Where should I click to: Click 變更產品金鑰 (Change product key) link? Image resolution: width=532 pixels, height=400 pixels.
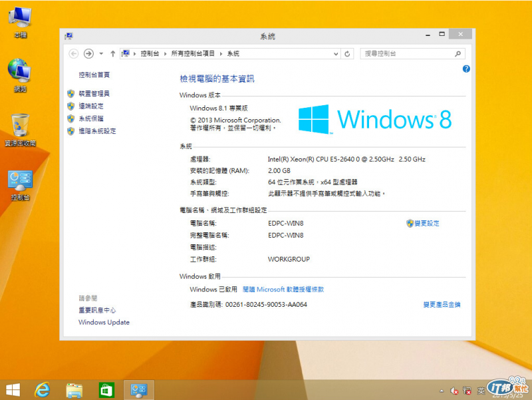(442, 305)
